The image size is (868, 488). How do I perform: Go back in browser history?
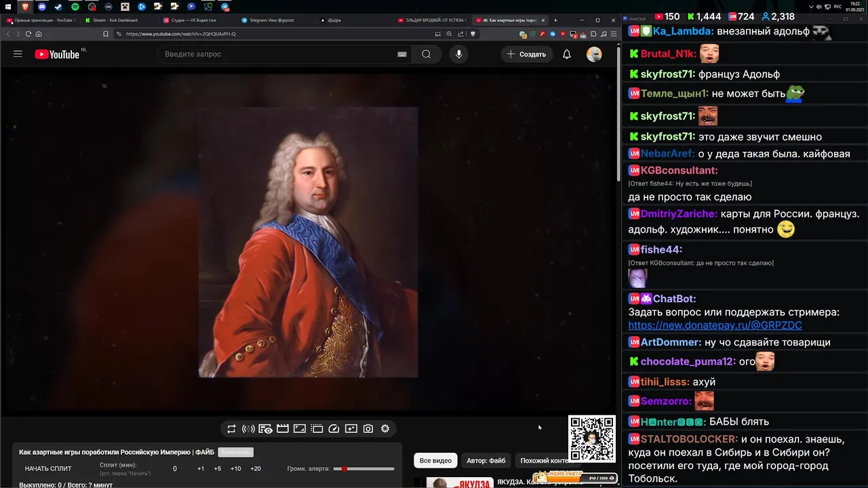[x=8, y=34]
